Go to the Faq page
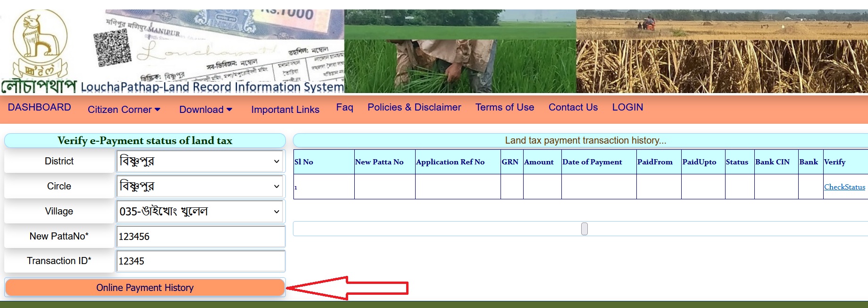Screen dimensions: 868x308 (344, 107)
